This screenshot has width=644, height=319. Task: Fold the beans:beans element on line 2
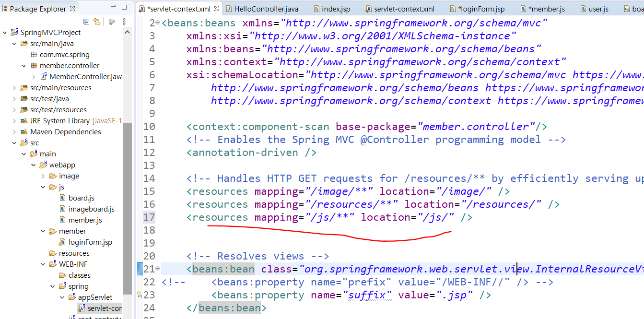(x=158, y=23)
